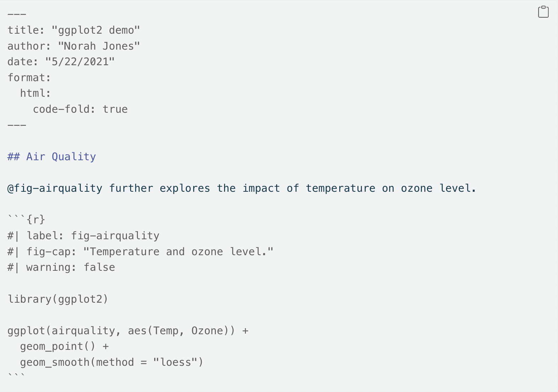Click the title line "ggplot2 demo"
The image size is (558, 392).
click(74, 30)
